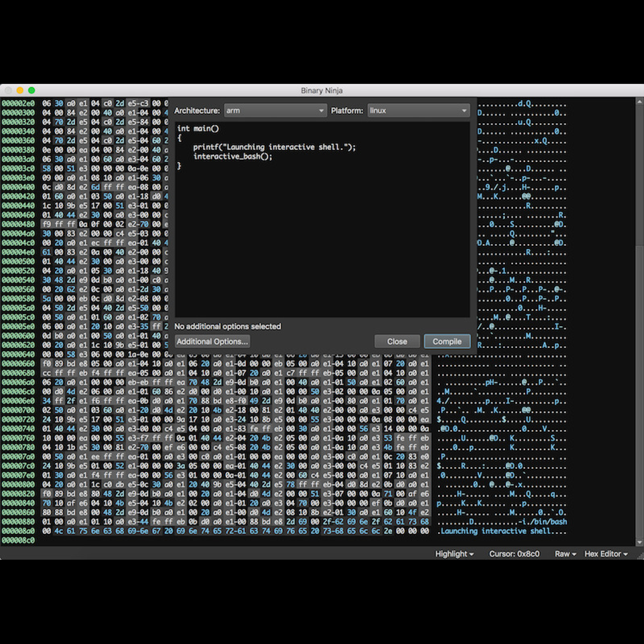Open the Architecture dropdown set to arm
The image size is (644, 644).
pyautogui.click(x=275, y=110)
